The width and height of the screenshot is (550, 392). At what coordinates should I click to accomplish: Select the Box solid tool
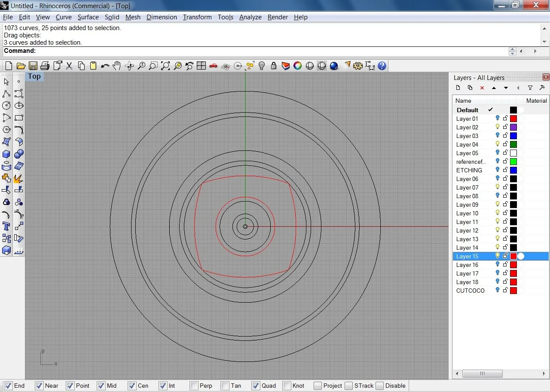6,154
